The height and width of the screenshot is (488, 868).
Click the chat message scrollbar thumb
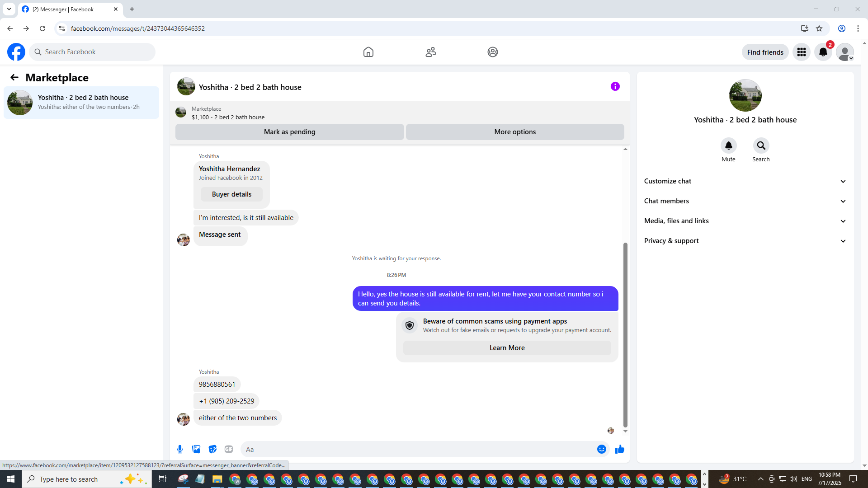(x=625, y=334)
